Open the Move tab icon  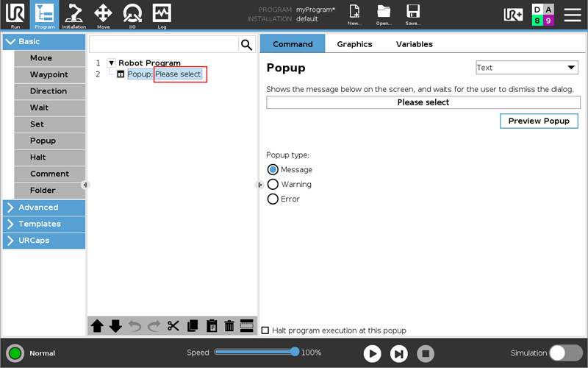(x=103, y=15)
